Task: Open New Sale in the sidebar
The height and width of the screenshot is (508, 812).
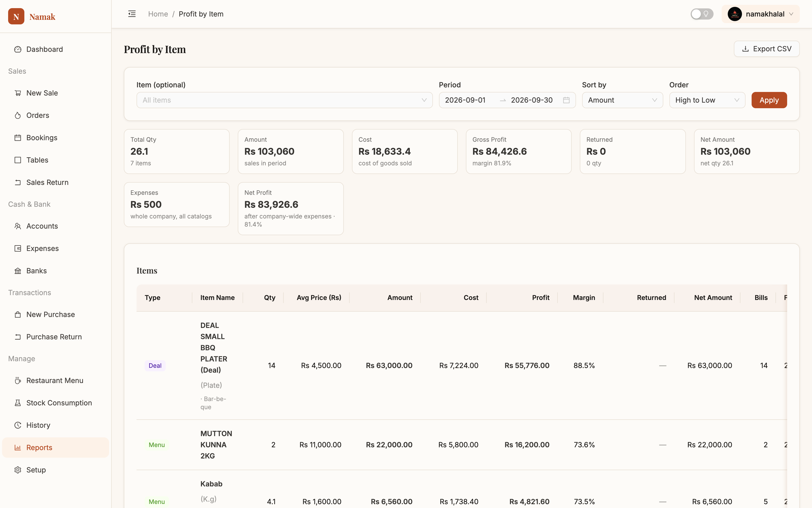Action: [55, 93]
